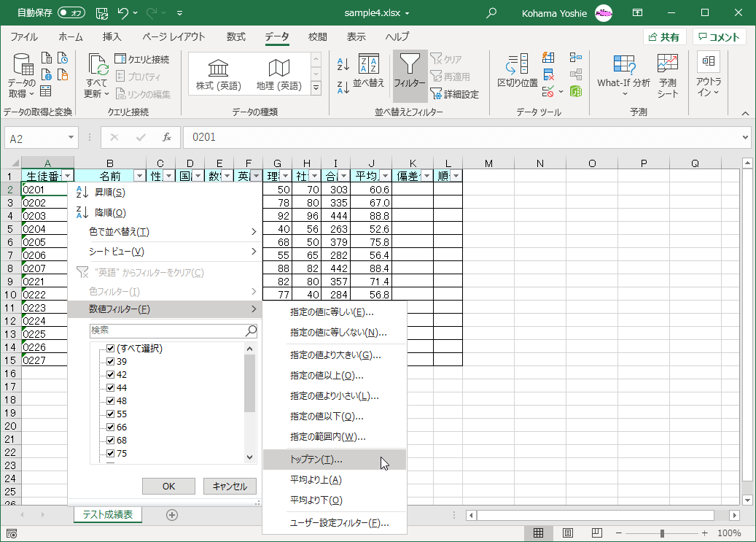Click the 共有 share button

click(x=664, y=37)
